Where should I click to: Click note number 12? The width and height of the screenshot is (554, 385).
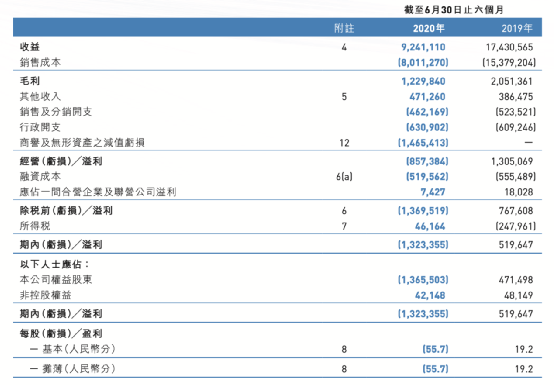344,143
